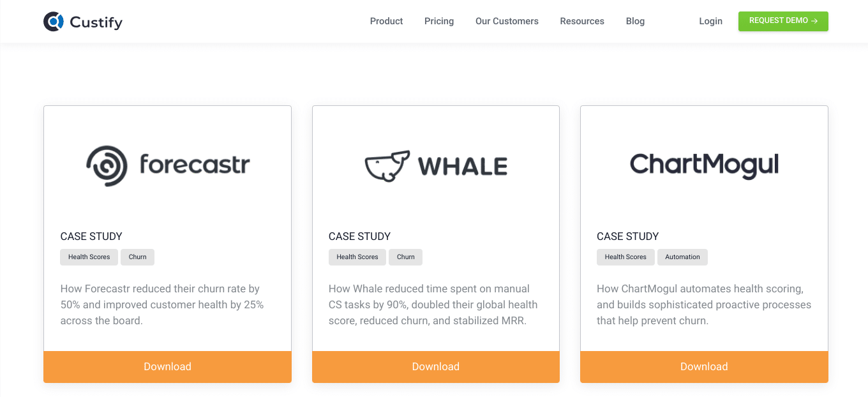Screen dimensions: 868x397
Task: Click the ChartMogul logo image
Action: [x=704, y=165]
